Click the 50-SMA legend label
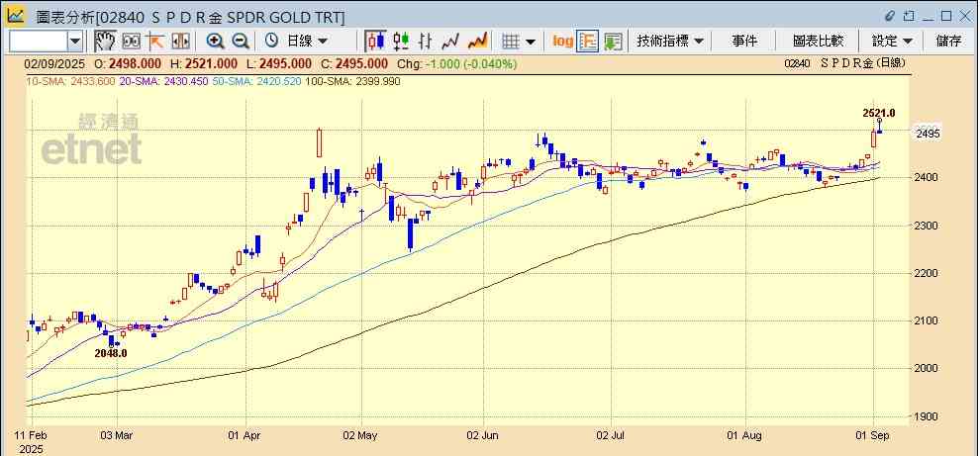This screenshot has height=456, width=980. pyautogui.click(x=256, y=81)
